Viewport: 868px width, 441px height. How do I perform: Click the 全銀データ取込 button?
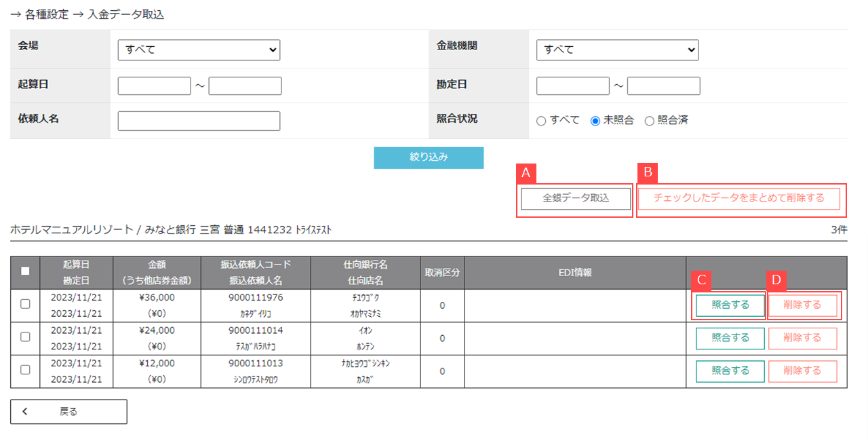tap(575, 198)
